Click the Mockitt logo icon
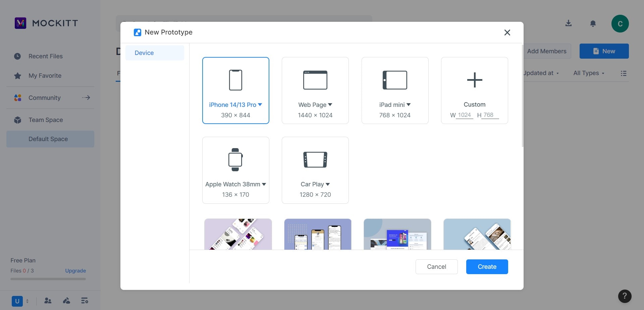644x310 pixels. coord(20,23)
